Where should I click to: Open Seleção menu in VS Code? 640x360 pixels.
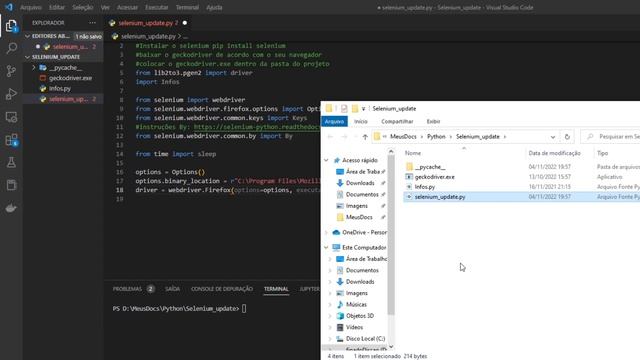pos(82,7)
